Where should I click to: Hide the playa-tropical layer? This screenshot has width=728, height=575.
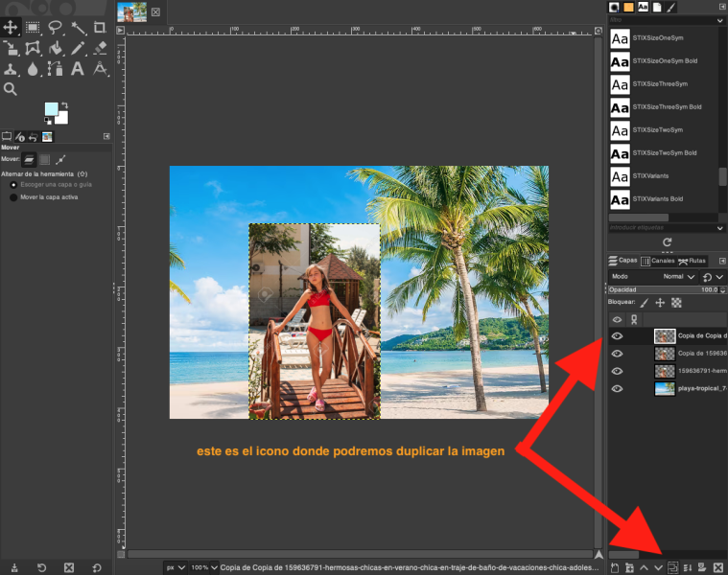point(618,389)
